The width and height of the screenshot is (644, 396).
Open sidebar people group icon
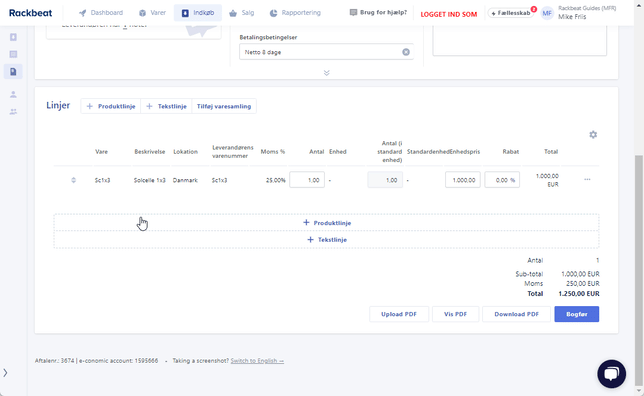click(x=13, y=112)
